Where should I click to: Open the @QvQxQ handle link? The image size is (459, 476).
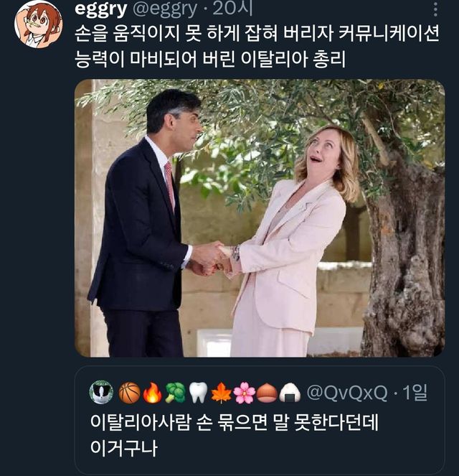(x=346, y=393)
